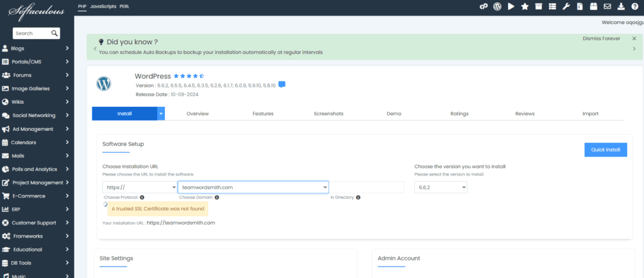The image size is (644, 278).
Task: Open the WordPress Manager icon in top bar
Action: tap(497, 6)
